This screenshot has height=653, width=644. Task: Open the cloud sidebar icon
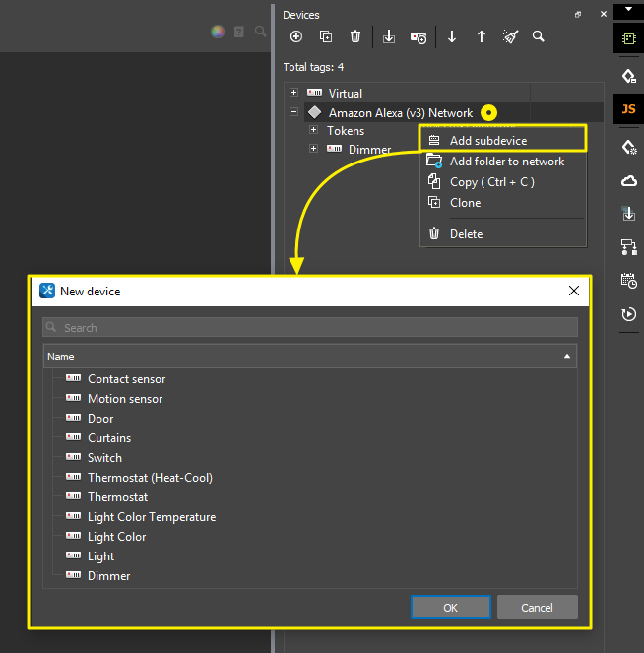click(628, 181)
